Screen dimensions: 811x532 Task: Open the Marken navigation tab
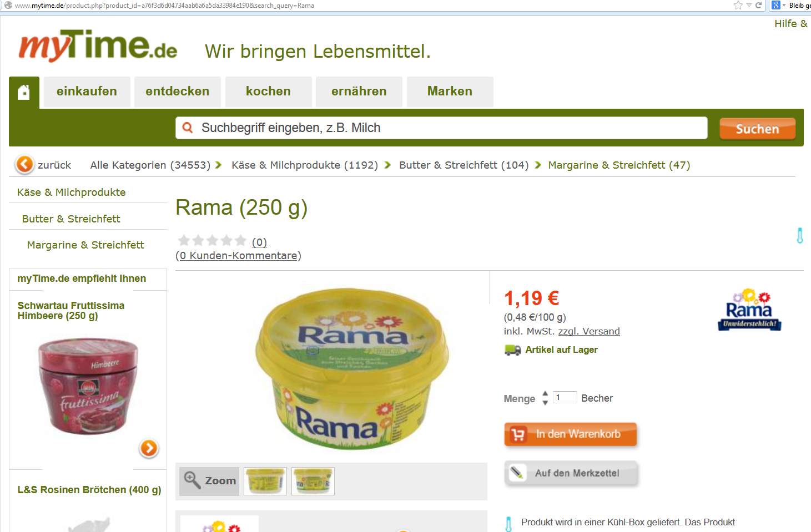tap(450, 92)
